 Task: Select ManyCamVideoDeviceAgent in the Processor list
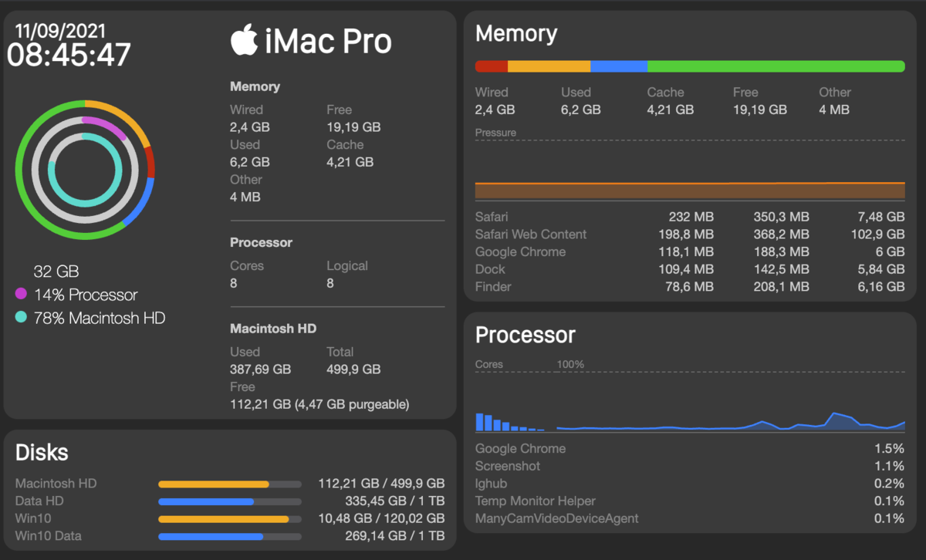point(690,518)
